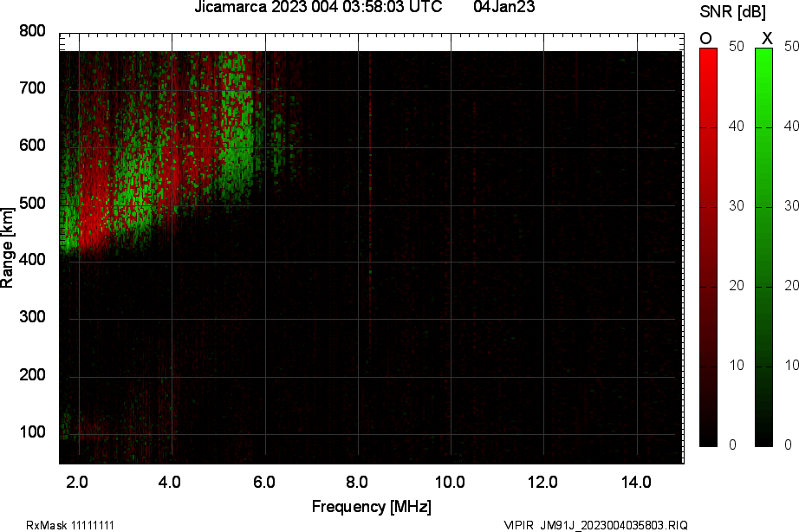Click the 14.0 frequency tick label
Screen dimensions: 799x532
click(x=636, y=482)
